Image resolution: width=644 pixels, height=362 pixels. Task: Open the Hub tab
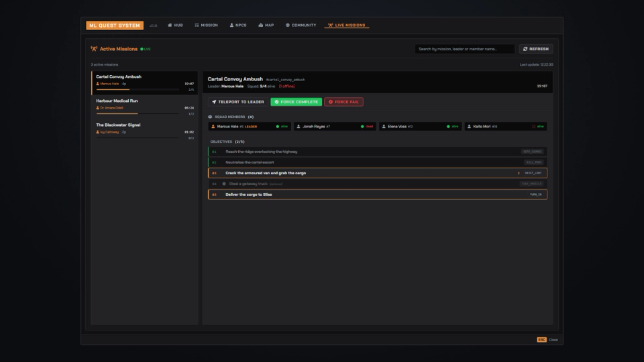[175, 25]
